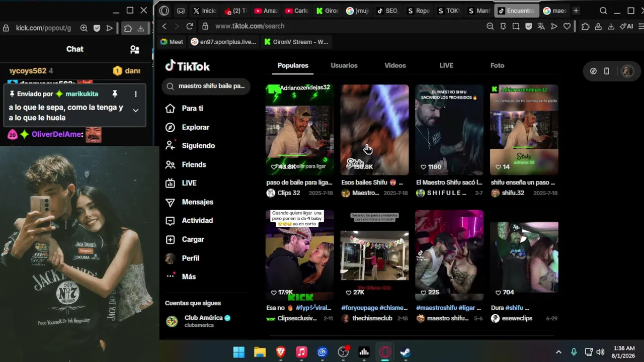Reload the TikTok page
This screenshot has height=362, width=644.
point(190,26)
